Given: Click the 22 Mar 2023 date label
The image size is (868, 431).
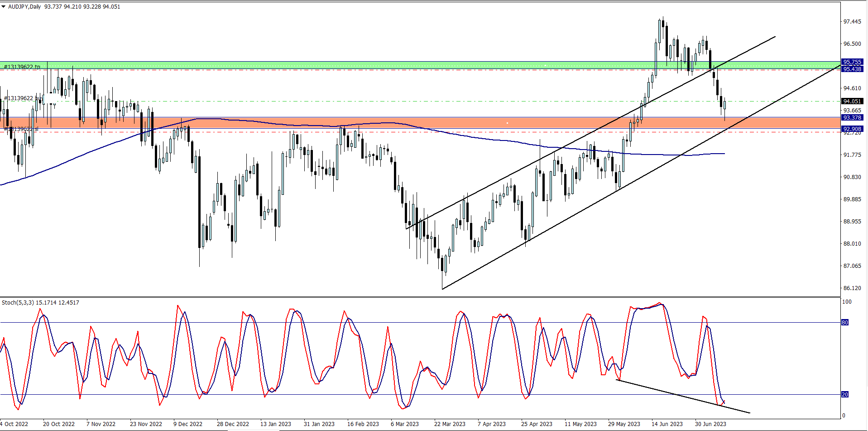Looking at the screenshot, I should [450, 424].
